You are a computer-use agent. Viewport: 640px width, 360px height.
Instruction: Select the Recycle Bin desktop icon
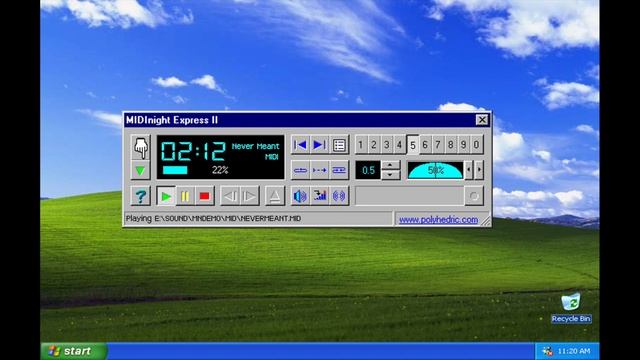pos(571,308)
